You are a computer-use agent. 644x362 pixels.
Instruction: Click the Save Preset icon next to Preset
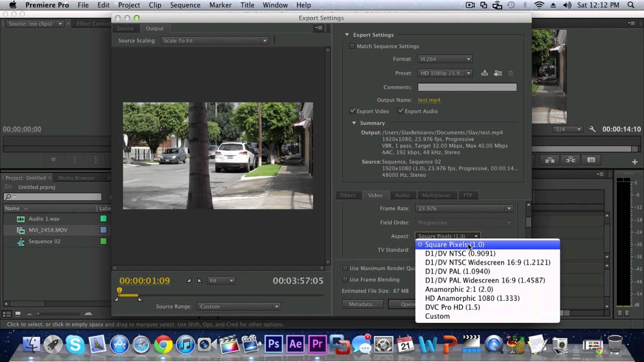click(485, 73)
